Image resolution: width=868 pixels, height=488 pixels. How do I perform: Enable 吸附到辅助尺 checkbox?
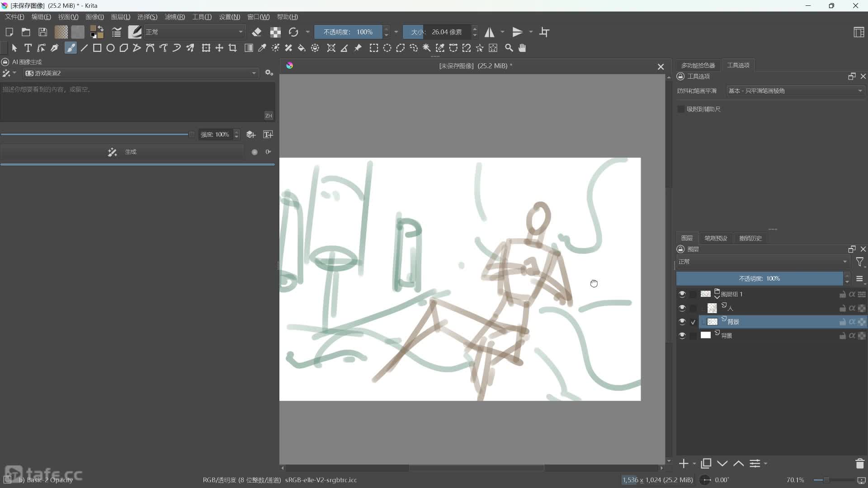[681, 109]
